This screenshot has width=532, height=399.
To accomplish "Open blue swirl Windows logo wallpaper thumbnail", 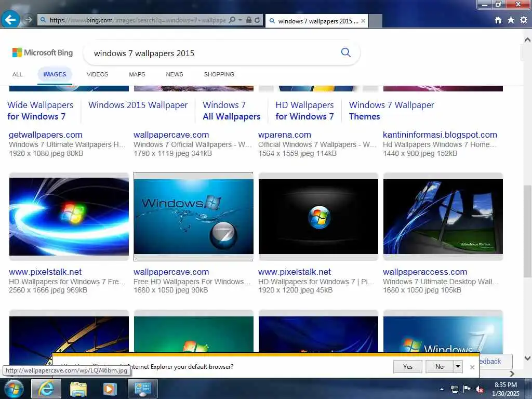I will [x=69, y=217].
